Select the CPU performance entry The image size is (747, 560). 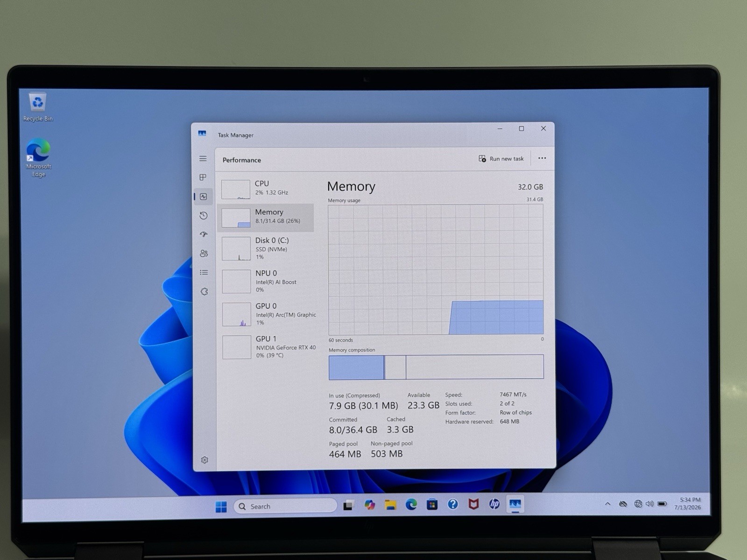click(x=266, y=189)
